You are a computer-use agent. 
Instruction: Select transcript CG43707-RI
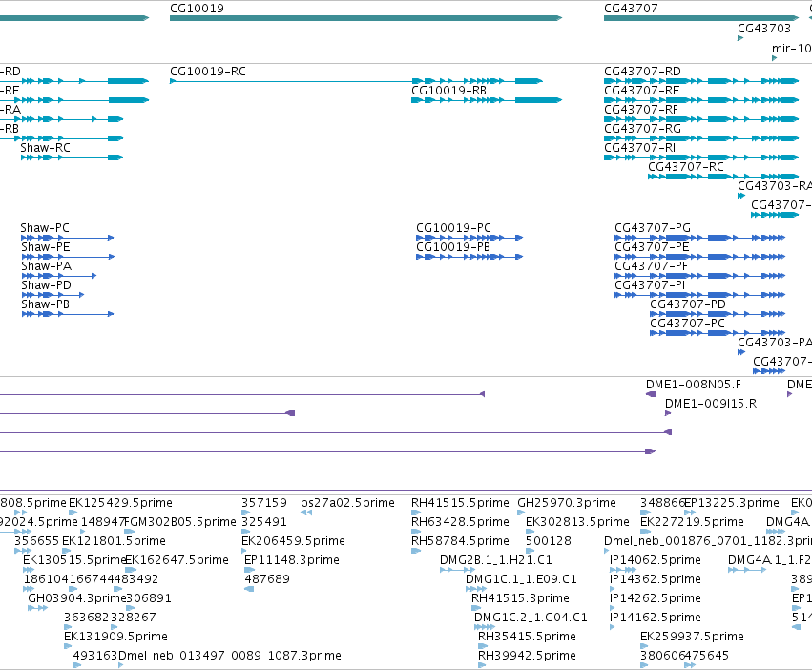701,157
